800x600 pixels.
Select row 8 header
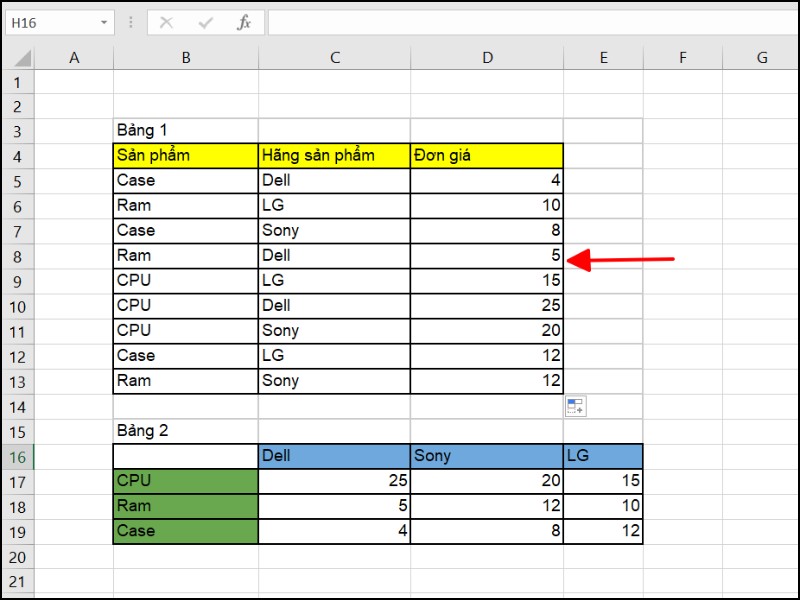coord(17,256)
